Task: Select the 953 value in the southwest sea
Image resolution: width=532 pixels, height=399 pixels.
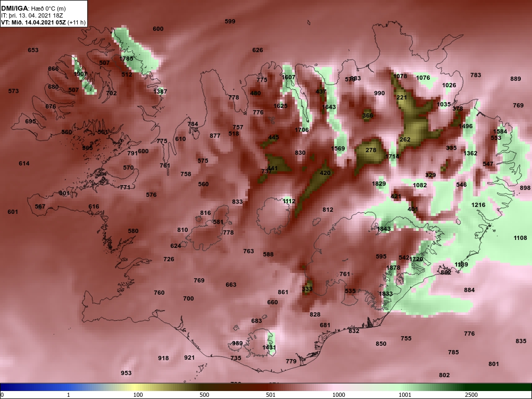Action: [x=126, y=373]
